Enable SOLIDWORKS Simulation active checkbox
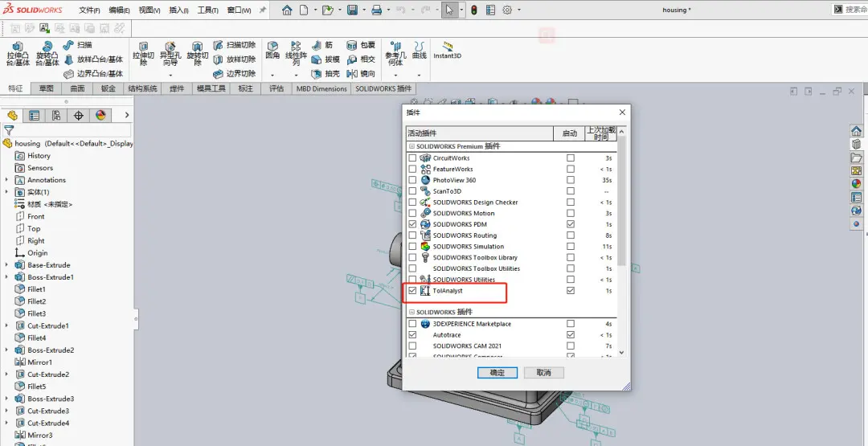The width and height of the screenshot is (868, 446). 412,246
